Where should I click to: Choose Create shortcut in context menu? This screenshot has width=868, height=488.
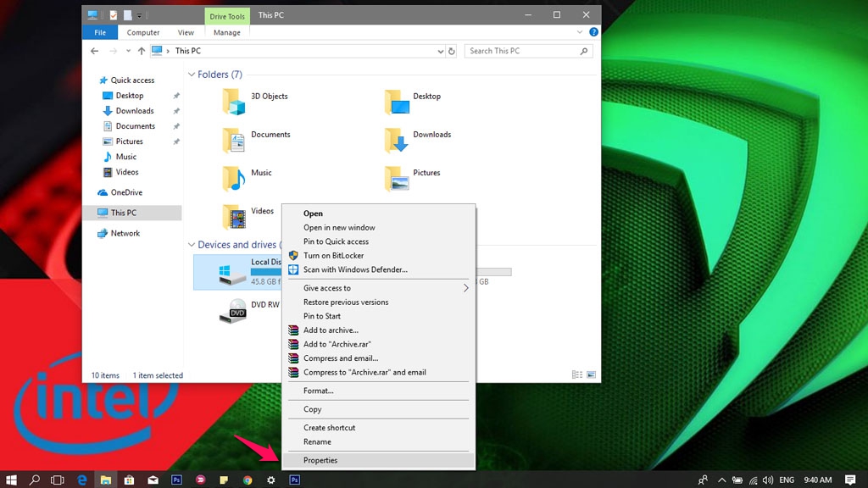[379, 427]
